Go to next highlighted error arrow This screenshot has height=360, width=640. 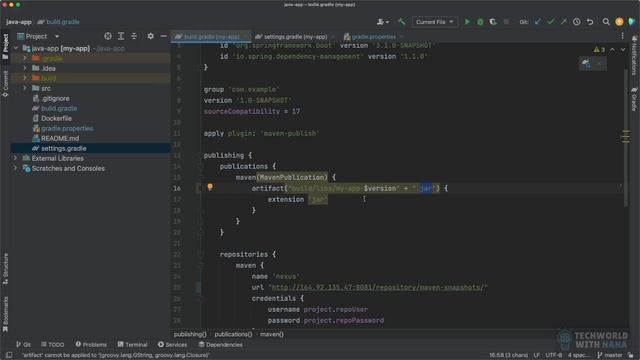(623, 49)
